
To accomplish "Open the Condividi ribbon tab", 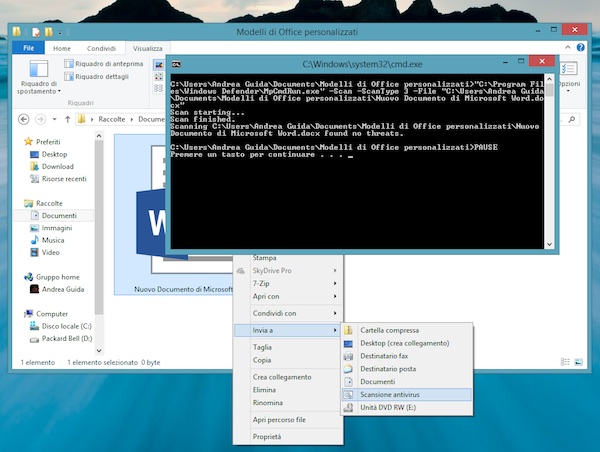I will click(x=101, y=48).
